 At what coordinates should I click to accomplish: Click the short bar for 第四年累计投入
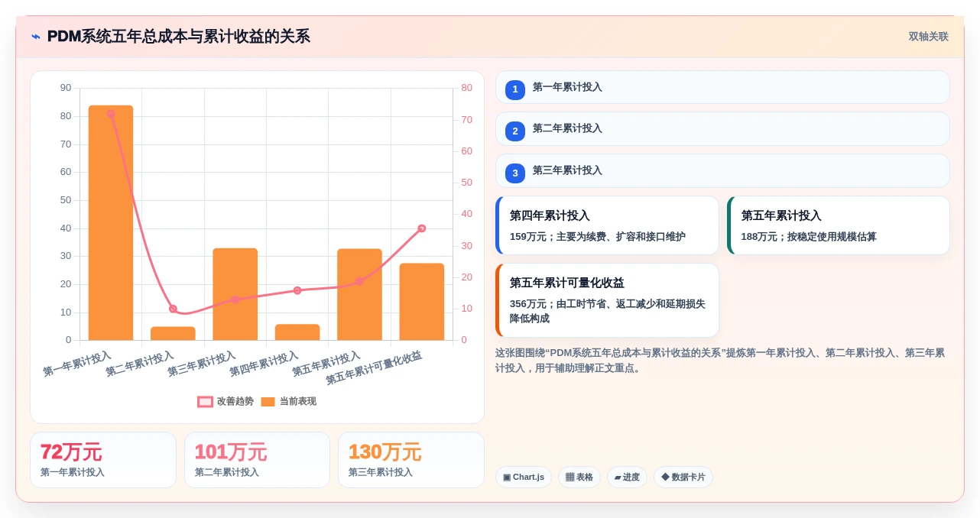click(297, 332)
